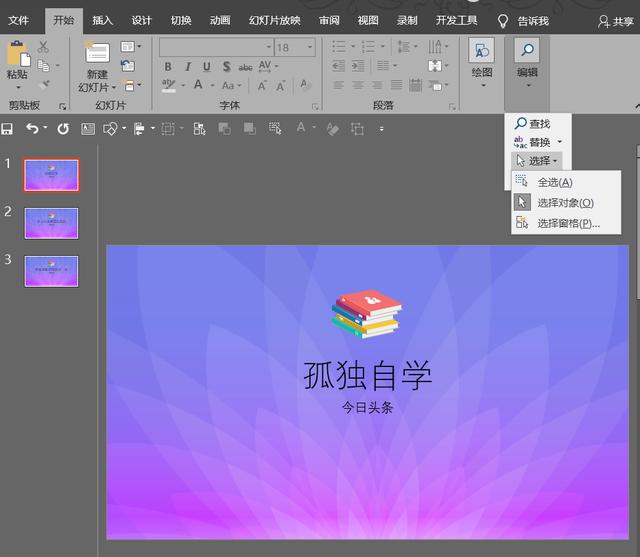Toggle Italic formatting
The width and height of the screenshot is (640, 557).
coord(188,67)
